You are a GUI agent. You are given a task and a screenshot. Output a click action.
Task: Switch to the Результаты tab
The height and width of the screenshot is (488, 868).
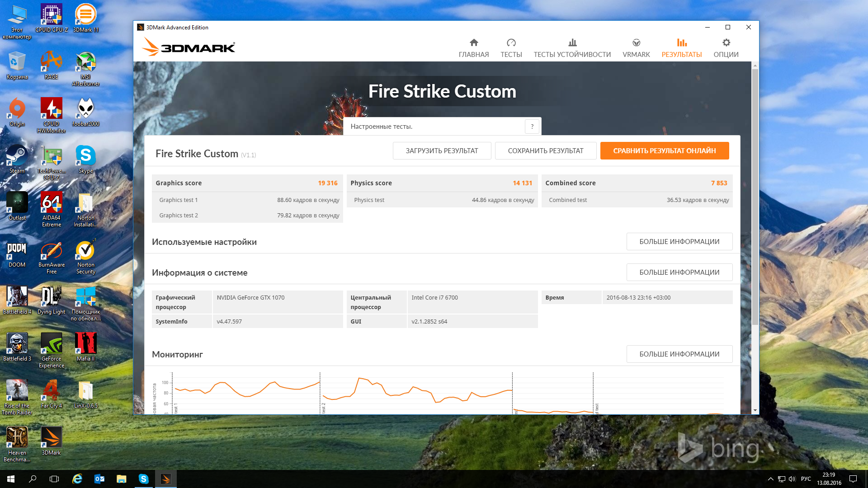tap(681, 48)
